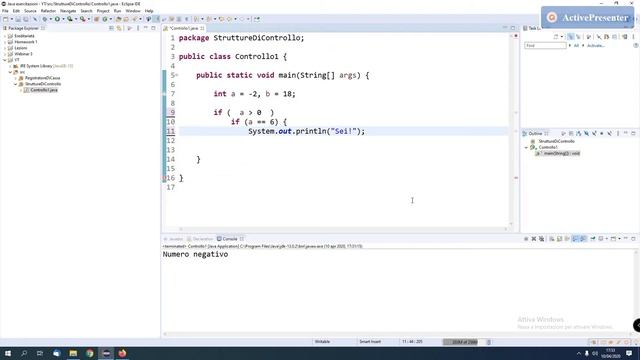Screen dimensions: 640x360
Task: Toggle Mark Occurrences in the main toolbar
Action: pyautogui.click(x=156, y=19)
